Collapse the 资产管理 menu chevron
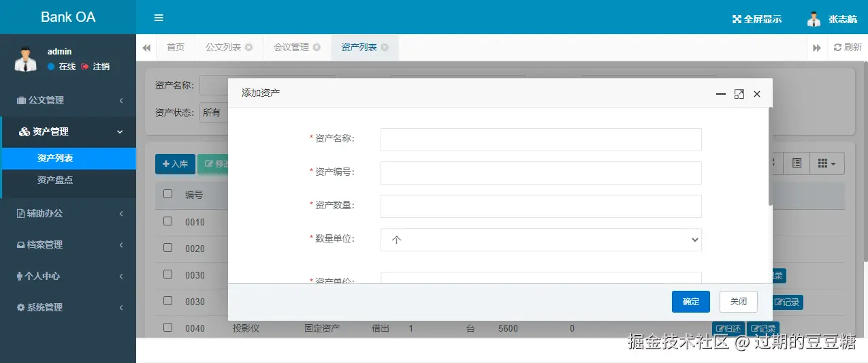Image resolution: width=868 pixels, height=363 pixels. (120, 132)
